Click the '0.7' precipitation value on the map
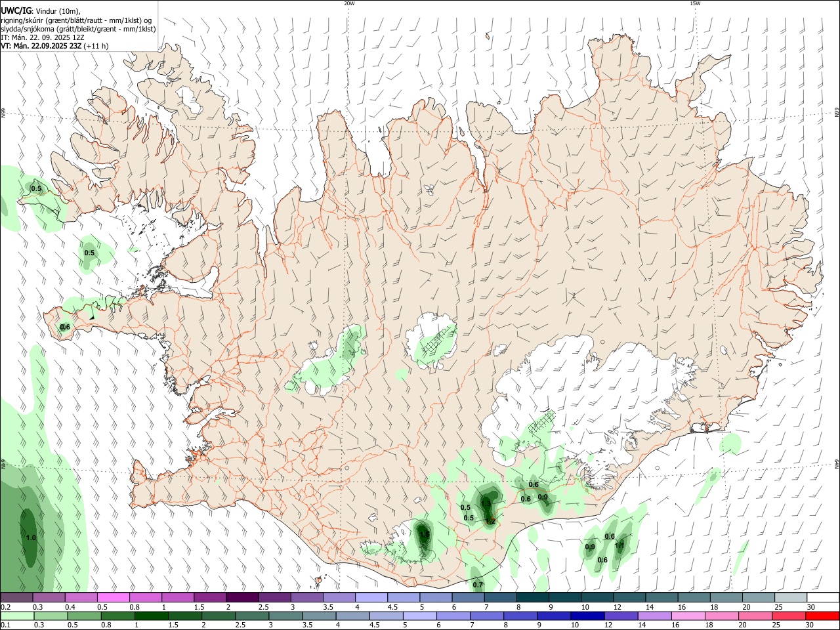This screenshot has width=840, height=630. click(x=478, y=585)
